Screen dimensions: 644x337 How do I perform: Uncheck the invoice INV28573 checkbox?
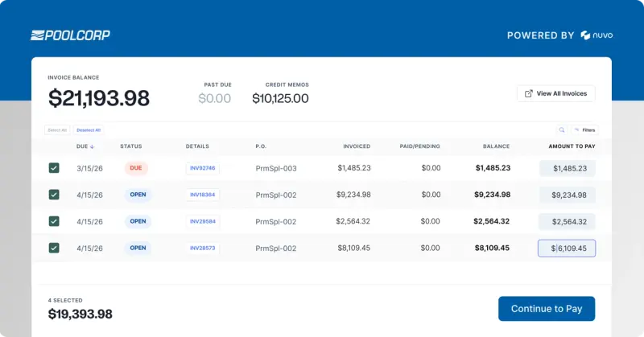[x=54, y=248]
